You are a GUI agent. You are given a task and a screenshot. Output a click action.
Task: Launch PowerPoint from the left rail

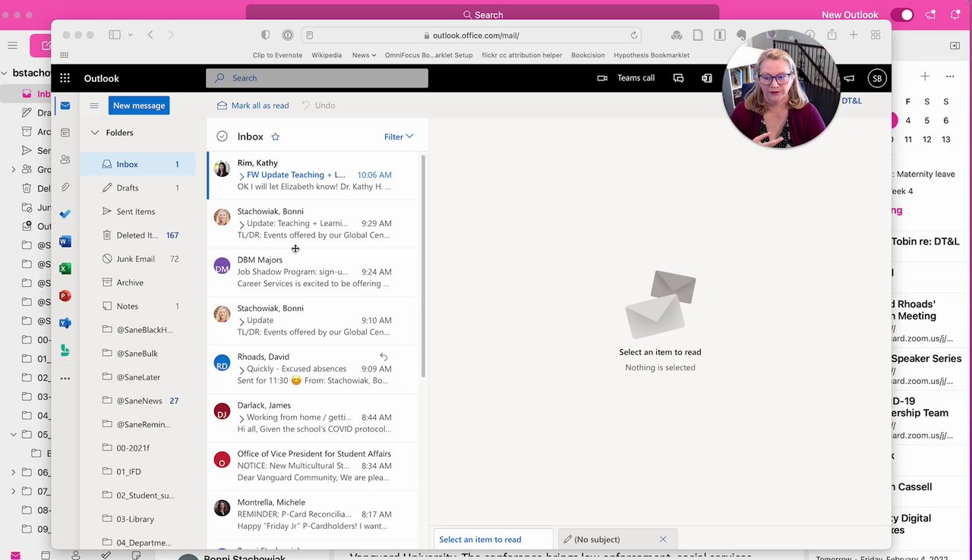[65, 296]
